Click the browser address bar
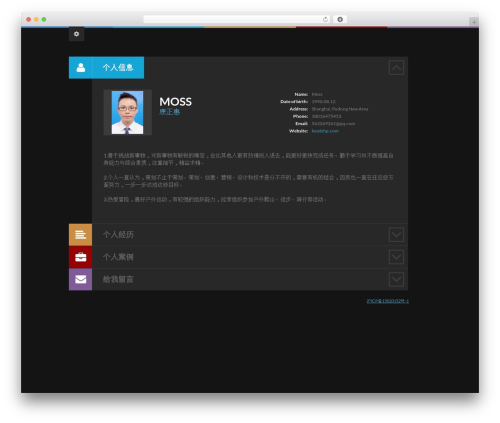 tap(237, 19)
